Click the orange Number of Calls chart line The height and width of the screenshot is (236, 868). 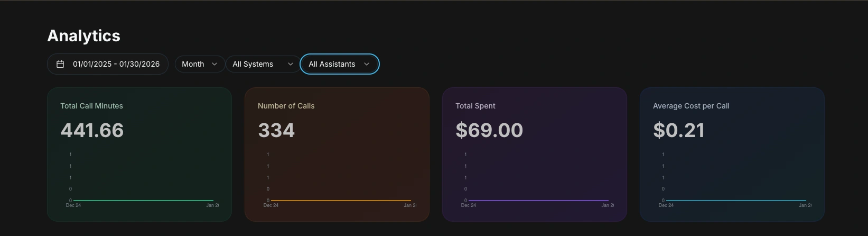click(x=341, y=201)
